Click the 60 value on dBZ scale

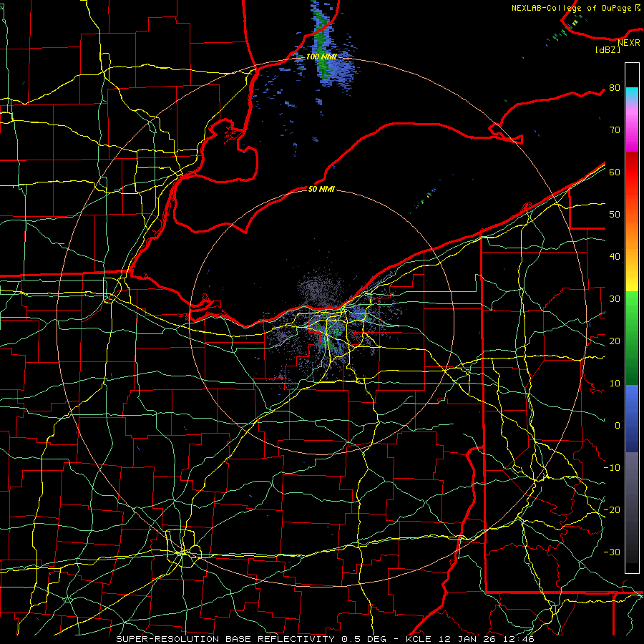(615, 172)
